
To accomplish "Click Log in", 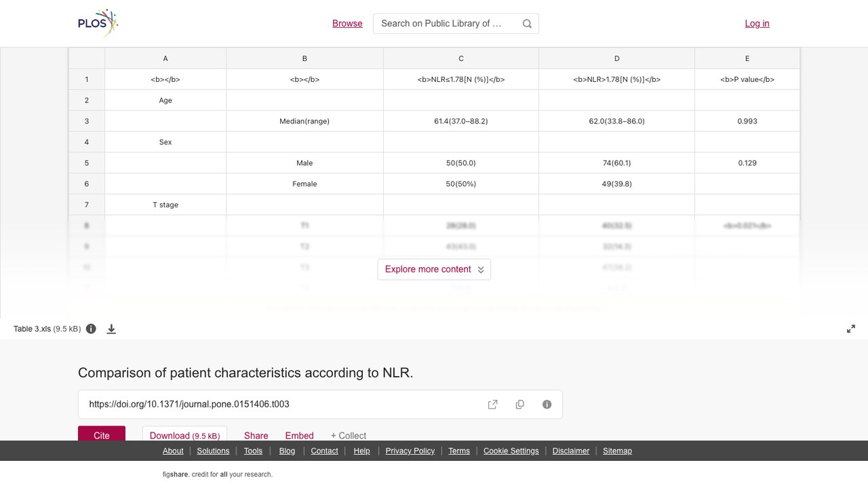I will (x=757, y=23).
